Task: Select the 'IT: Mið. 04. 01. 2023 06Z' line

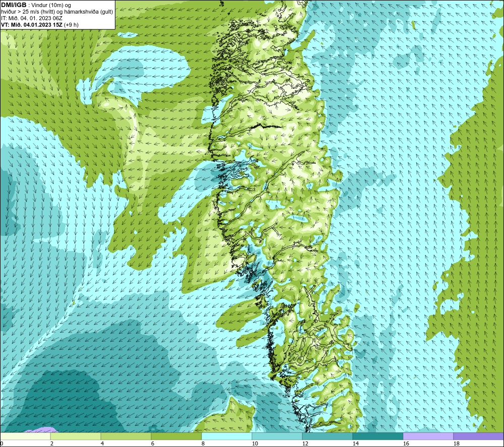Action: coord(32,18)
